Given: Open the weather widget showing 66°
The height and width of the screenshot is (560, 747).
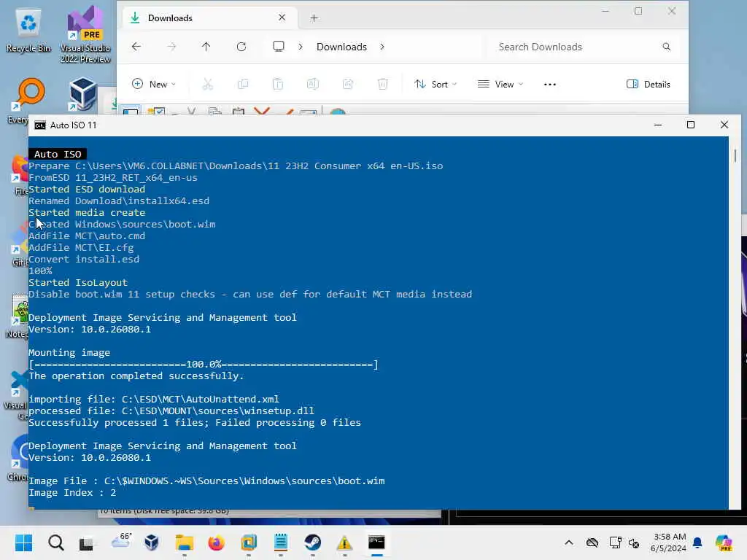Looking at the screenshot, I should point(121,542).
